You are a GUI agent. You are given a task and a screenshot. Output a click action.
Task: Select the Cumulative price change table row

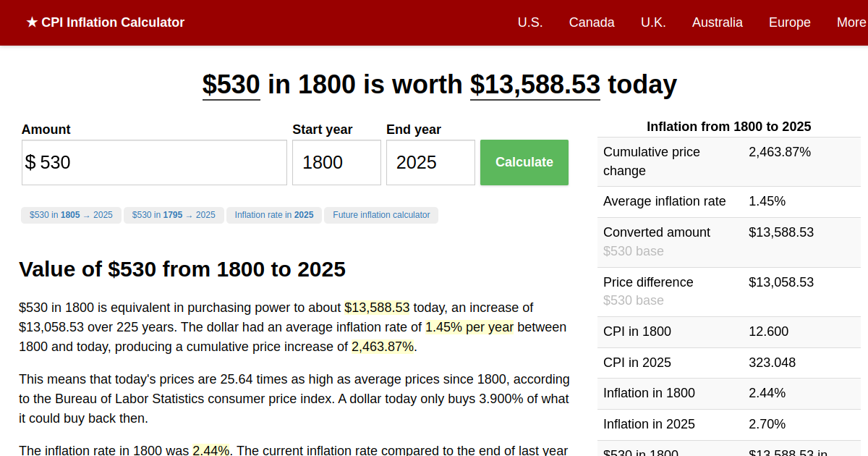tap(728, 161)
